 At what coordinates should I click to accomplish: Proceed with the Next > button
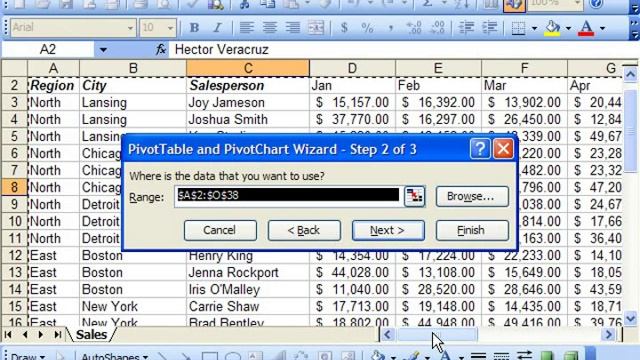(388, 230)
